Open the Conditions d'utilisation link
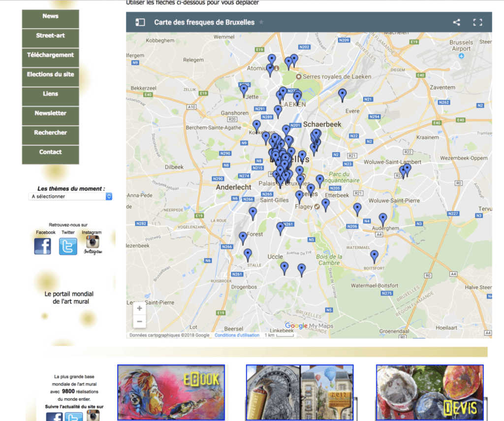Image resolution: width=504 pixels, height=421 pixels. [237, 335]
